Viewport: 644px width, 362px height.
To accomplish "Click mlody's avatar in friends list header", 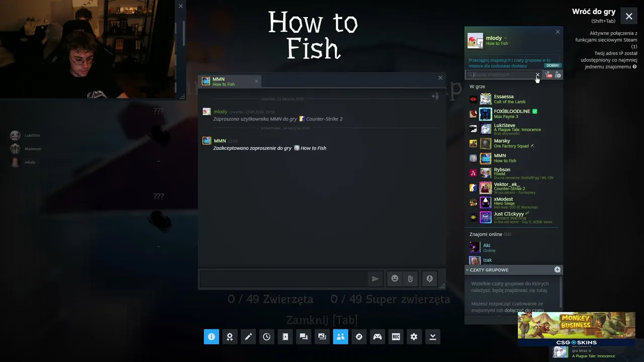I will click(x=475, y=41).
